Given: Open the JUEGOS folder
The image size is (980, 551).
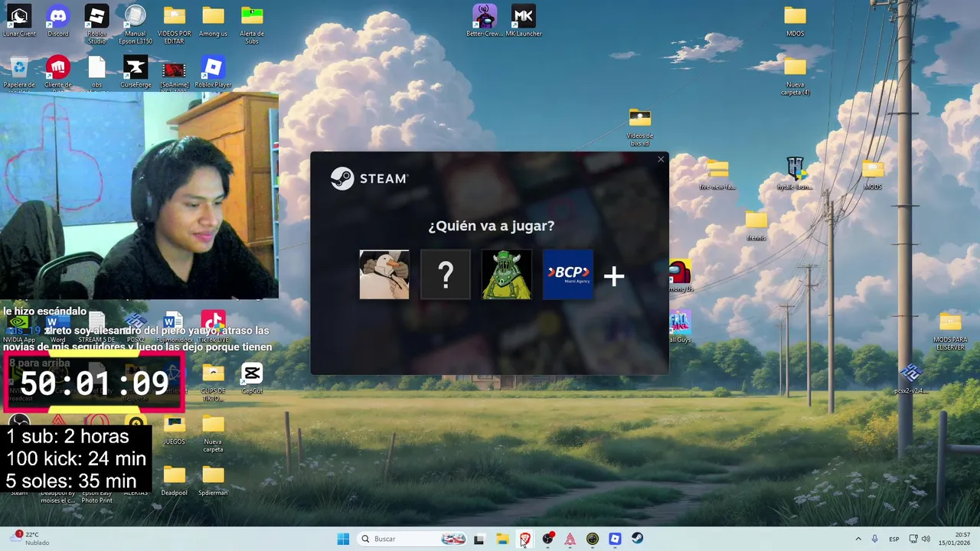Looking at the screenshot, I should (175, 429).
